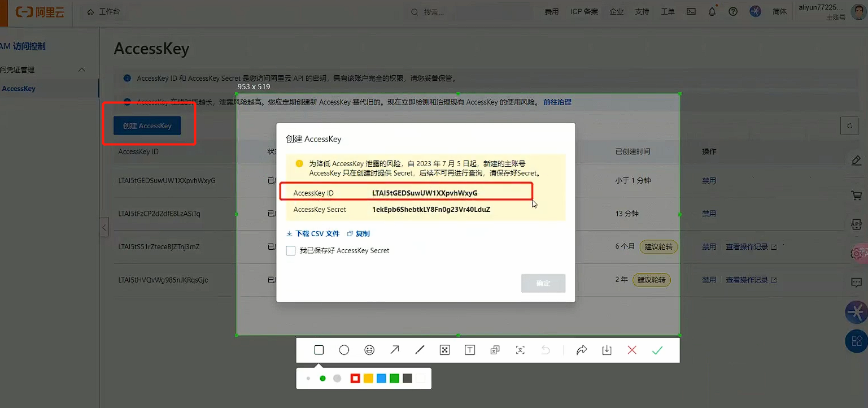Screen dimensions: 868x408
Task: Launch Cloud Shell terminal icon
Action: pos(691,11)
